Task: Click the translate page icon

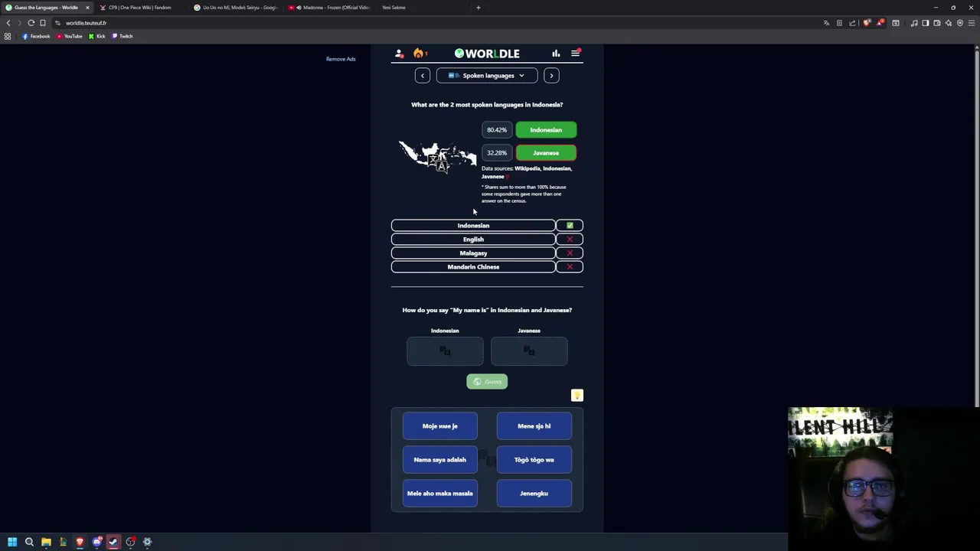Action: pos(826,23)
